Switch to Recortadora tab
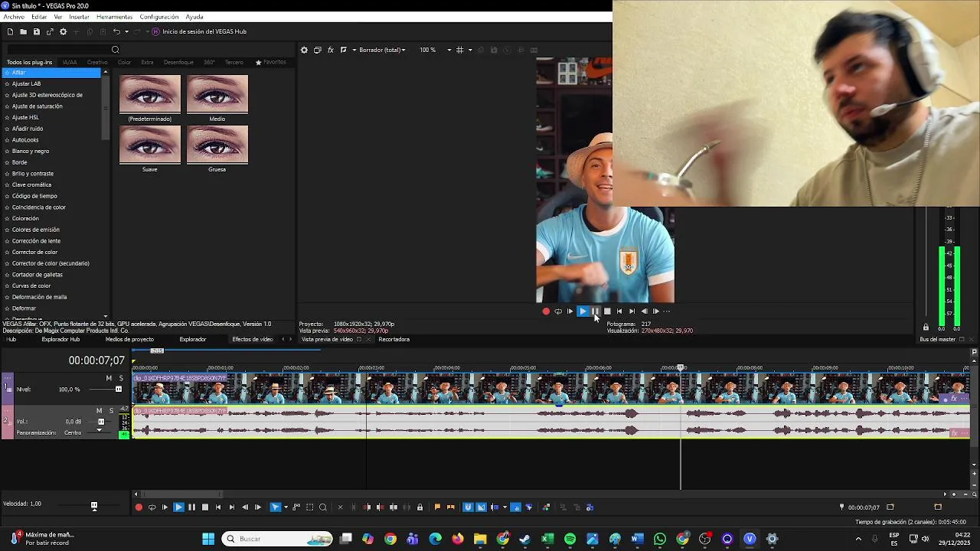The width and height of the screenshot is (980, 551). pos(394,339)
